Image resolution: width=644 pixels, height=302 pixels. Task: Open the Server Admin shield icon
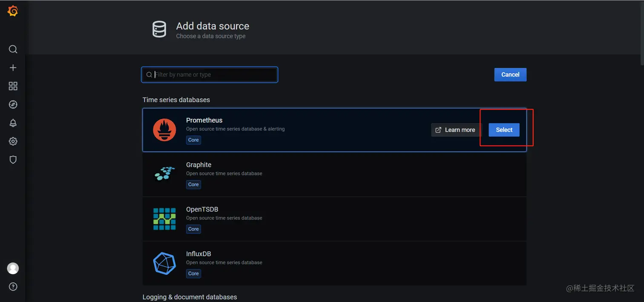pos(13,160)
